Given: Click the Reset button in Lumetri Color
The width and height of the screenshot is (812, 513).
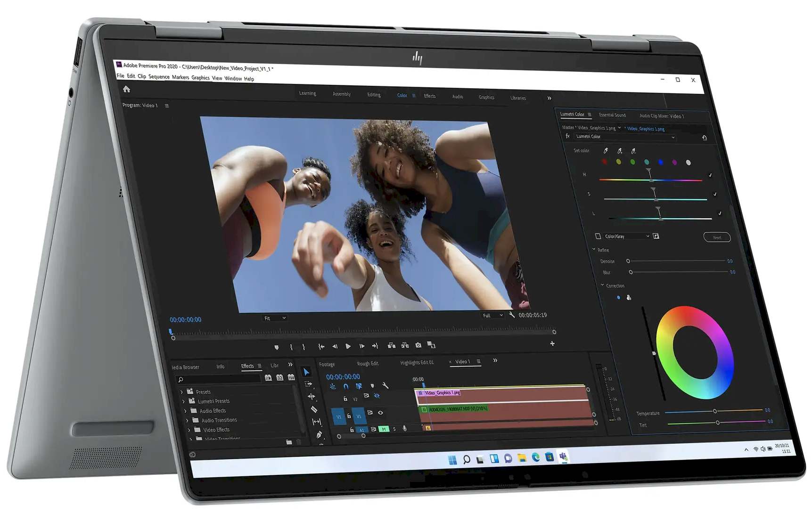Looking at the screenshot, I should coord(717,237).
